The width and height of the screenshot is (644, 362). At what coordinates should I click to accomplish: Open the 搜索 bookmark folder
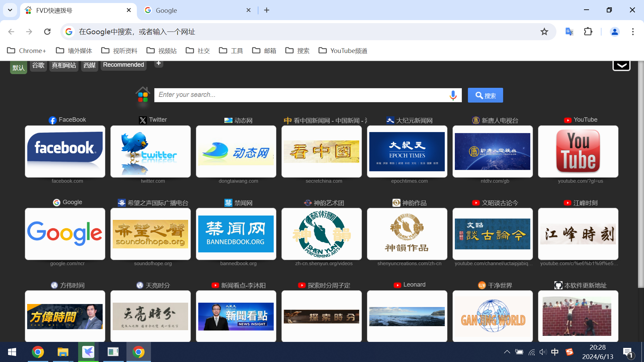(298, 51)
